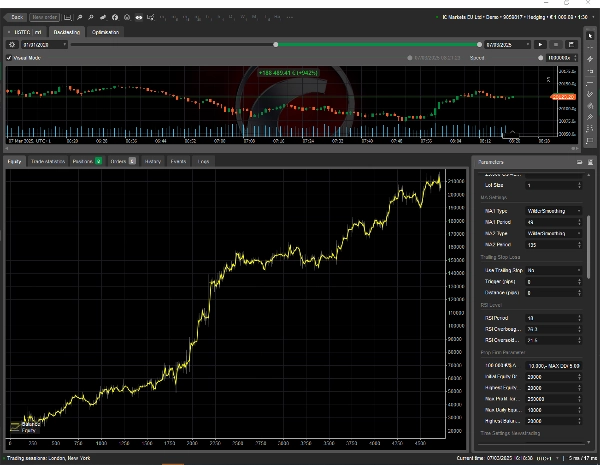600x465 pixels.
Task: Click the Back button in top toolbar
Action: [x=16, y=17]
